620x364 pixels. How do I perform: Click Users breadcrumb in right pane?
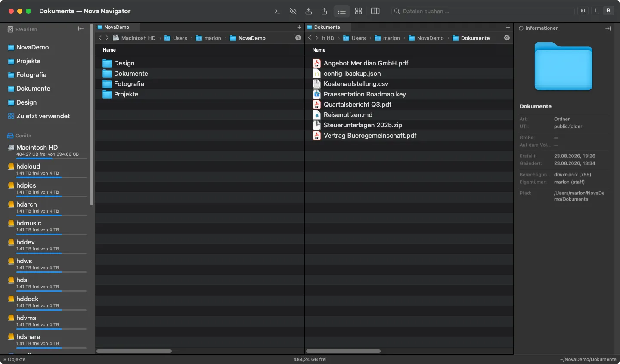pyautogui.click(x=354, y=38)
